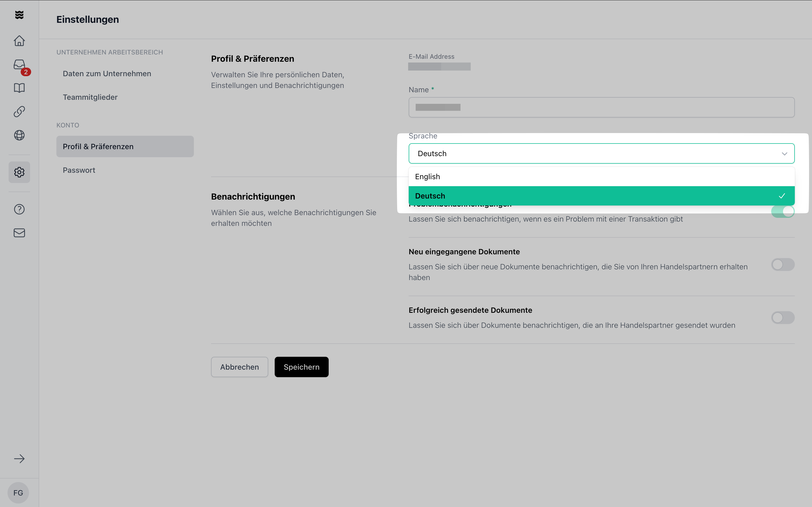Screen dimensions: 812x507
Task: Click the globe icon in sidebar
Action: point(19,135)
